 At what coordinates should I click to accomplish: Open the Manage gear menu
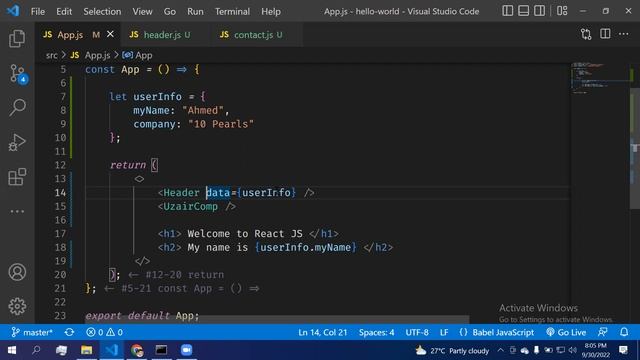pos(17,306)
